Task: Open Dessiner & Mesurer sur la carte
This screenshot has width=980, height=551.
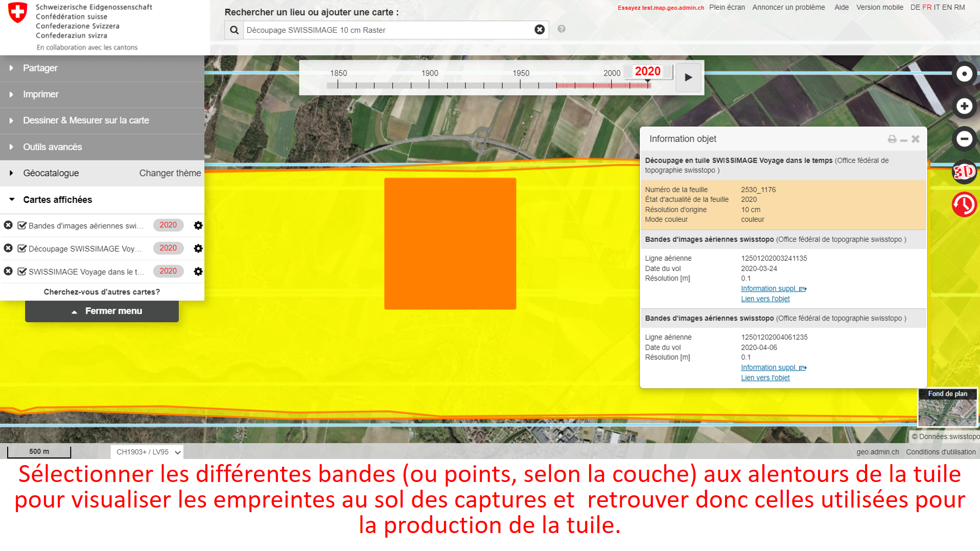Action: pyautogui.click(x=86, y=121)
